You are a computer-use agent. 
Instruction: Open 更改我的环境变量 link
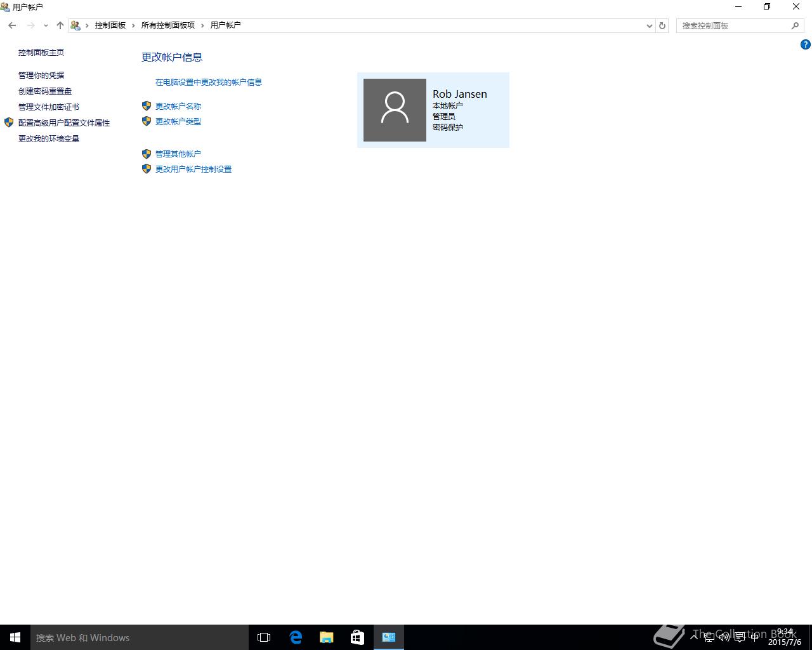click(x=49, y=139)
